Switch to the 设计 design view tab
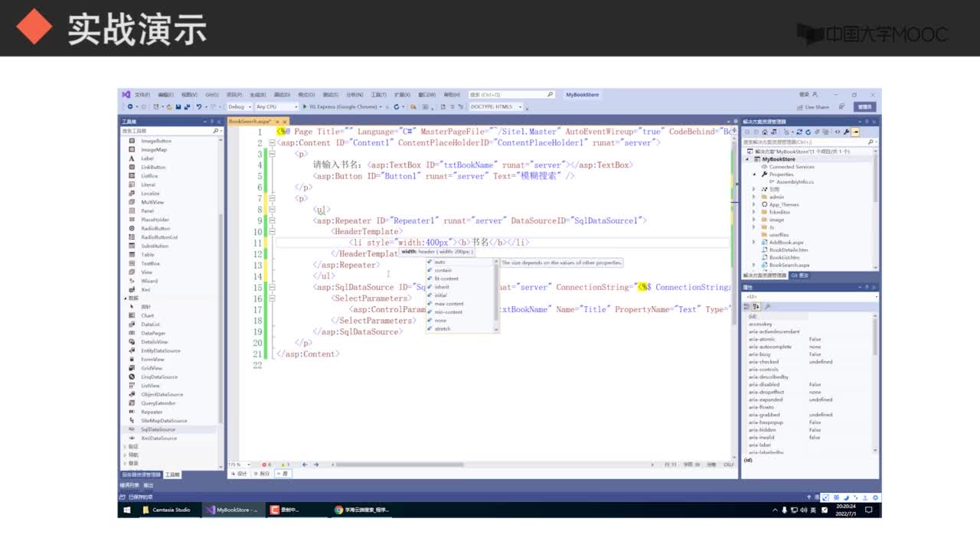The height and width of the screenshot is (551, 980). (239, 474)
